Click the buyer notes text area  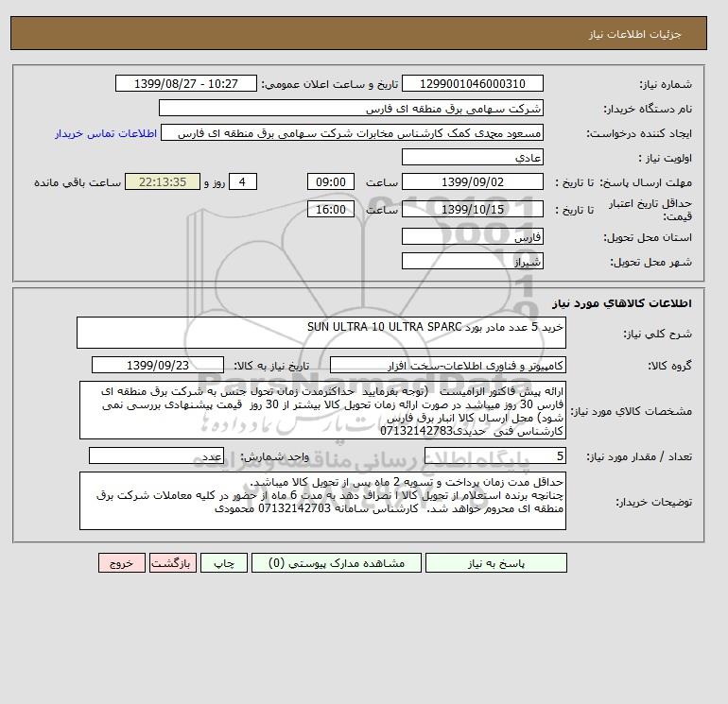[x=322, y=501]
